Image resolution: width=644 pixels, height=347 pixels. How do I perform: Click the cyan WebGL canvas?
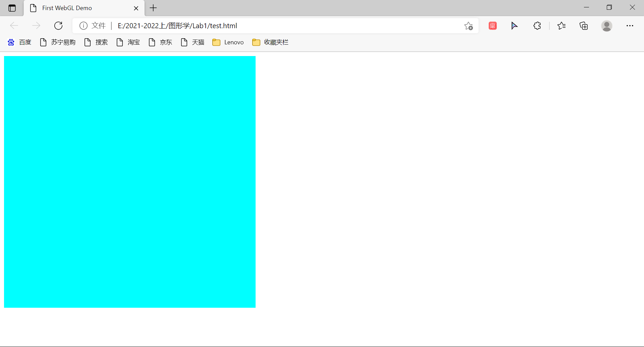click(x=130, y=182)
